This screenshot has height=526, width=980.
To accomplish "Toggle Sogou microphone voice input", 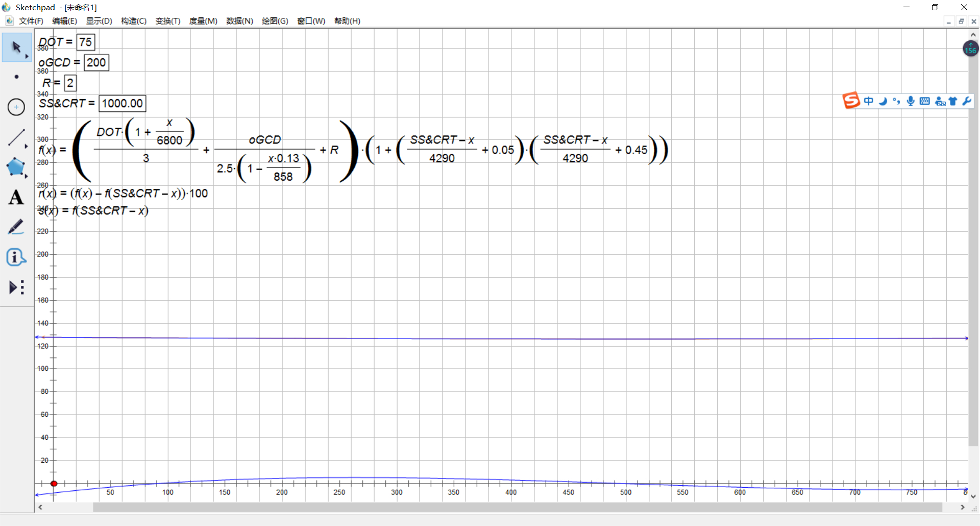I will click(x=911, y=101).
